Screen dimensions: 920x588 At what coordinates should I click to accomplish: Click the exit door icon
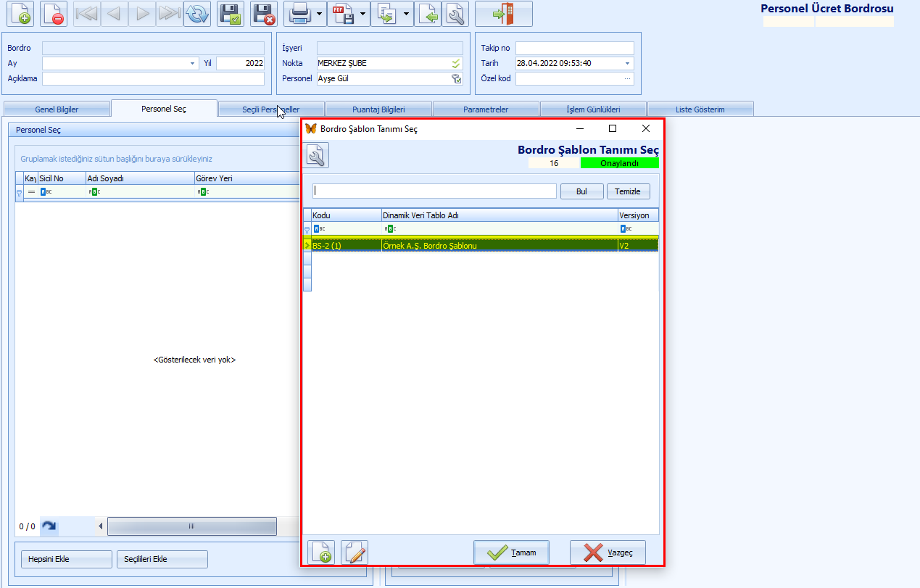point(504,14)
